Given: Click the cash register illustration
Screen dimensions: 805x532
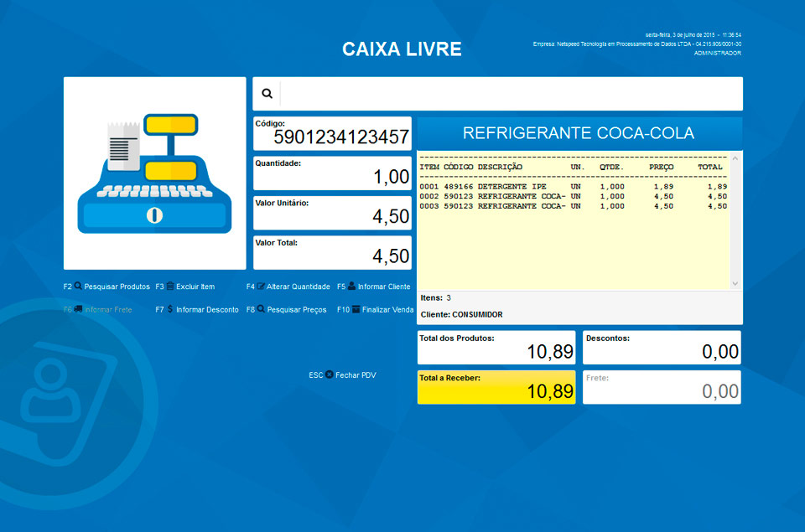Looking at the screenshot, I should [x=154, y=173].
